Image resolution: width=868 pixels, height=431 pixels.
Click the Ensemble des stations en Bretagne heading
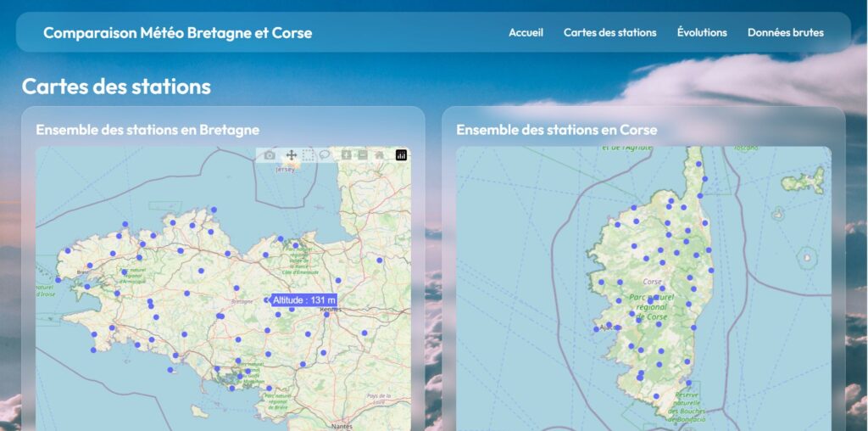coord(147,130)
